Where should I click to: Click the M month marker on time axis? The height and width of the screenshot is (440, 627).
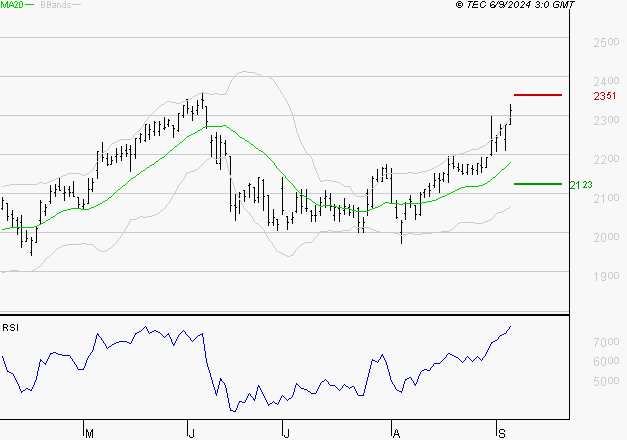coord(89,433)
